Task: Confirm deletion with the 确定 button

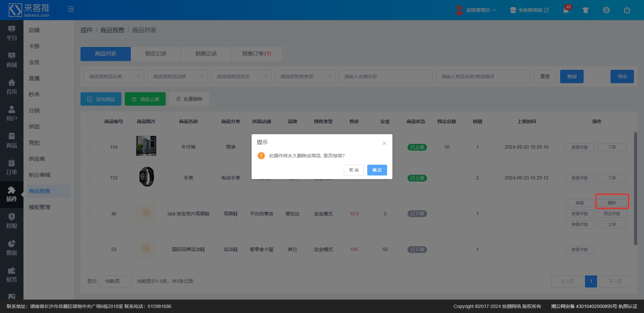Action: coord(377,170)
